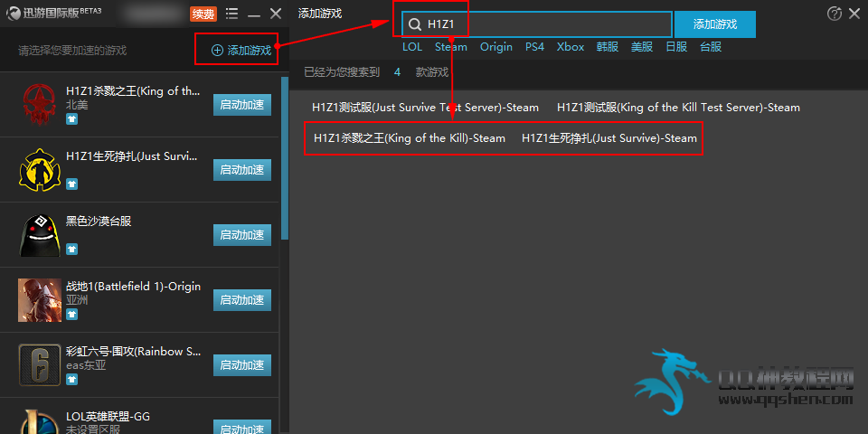Start acceleration for 黑色沙漠台服
Screen dimensions: 868x434
pyautogui.click(x=242, y=235)
